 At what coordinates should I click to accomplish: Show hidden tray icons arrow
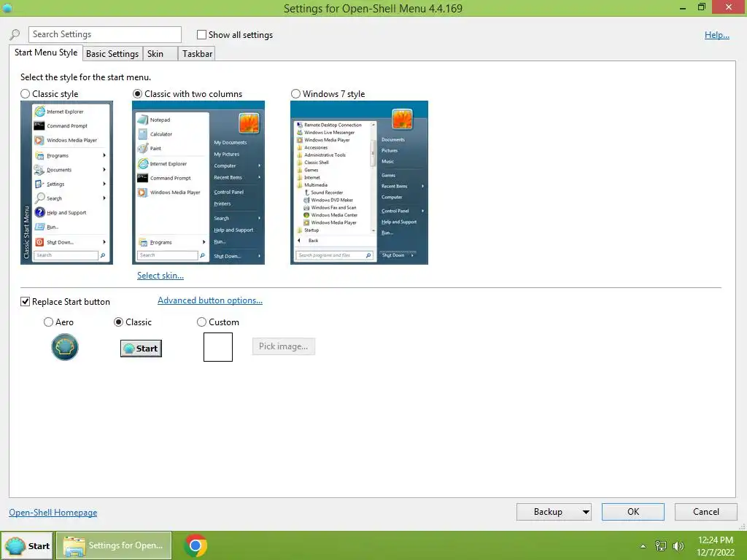643,546
